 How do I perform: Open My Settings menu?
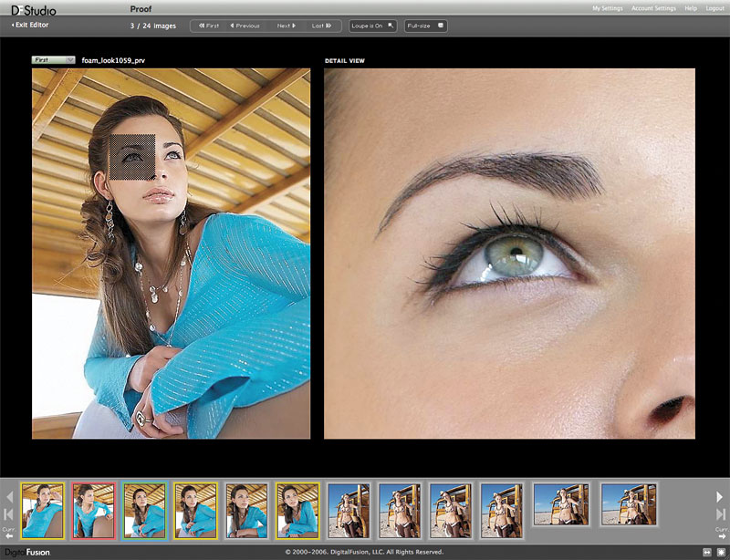608,8
